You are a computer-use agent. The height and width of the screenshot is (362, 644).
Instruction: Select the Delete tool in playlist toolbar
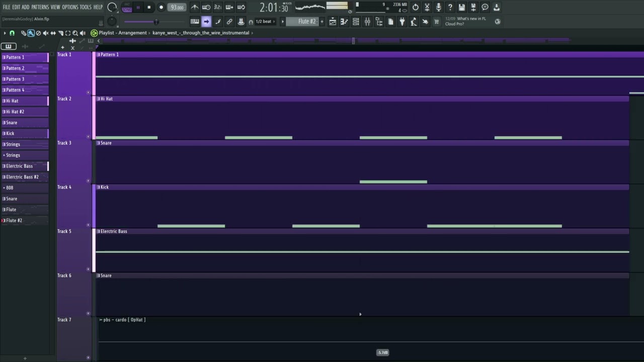38,33
